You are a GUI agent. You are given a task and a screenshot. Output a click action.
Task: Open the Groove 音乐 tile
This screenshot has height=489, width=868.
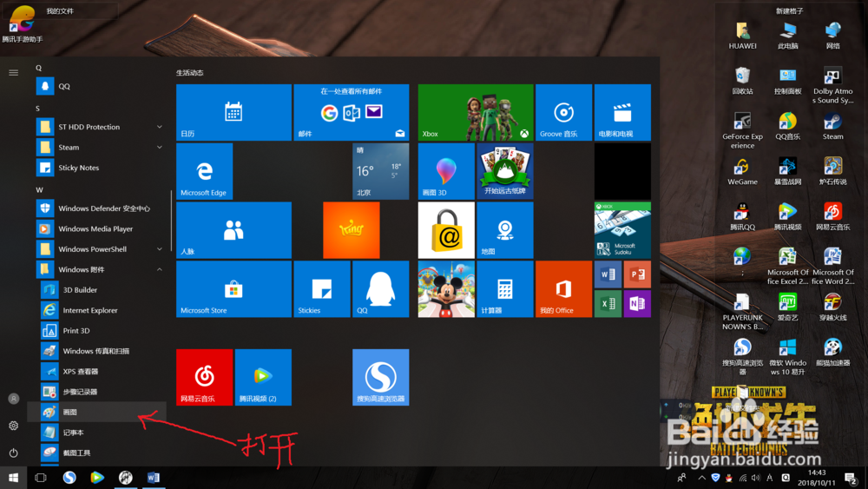563,112
